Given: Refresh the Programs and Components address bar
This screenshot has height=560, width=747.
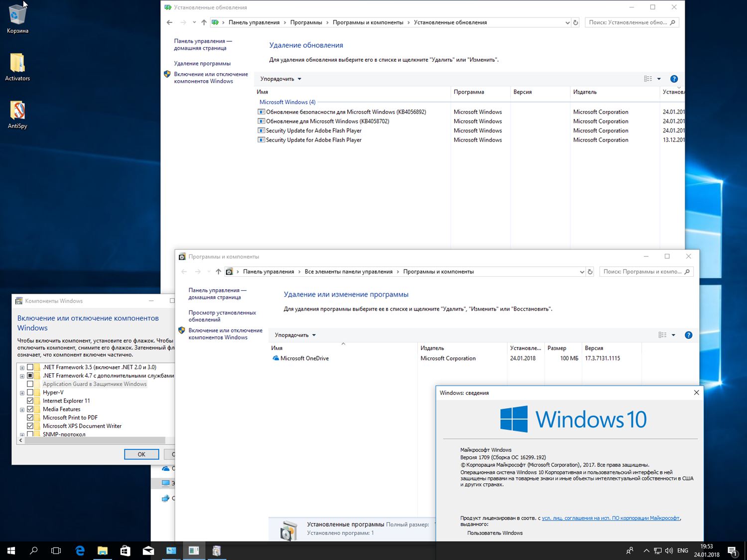Looking at the screenshot, I should 590,272.
